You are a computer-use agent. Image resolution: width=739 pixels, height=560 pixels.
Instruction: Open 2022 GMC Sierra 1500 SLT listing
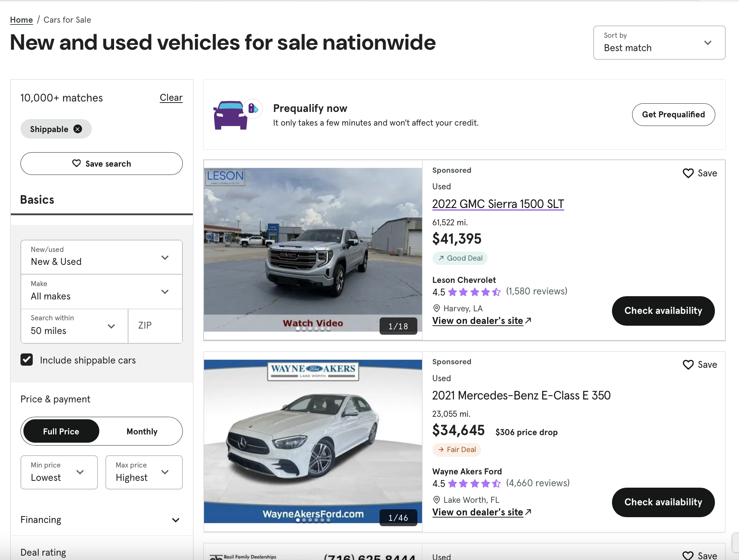pyautogui.click(x=498, y=204)
